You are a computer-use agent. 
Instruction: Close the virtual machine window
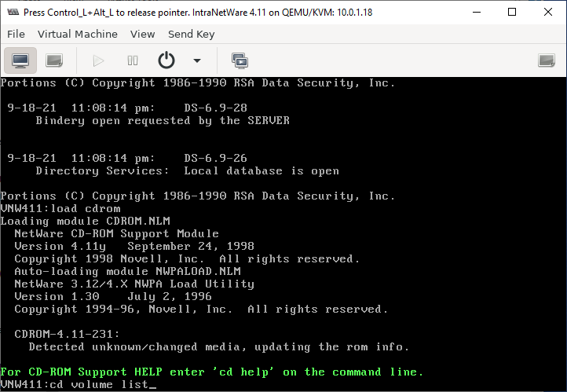[548, 13]
